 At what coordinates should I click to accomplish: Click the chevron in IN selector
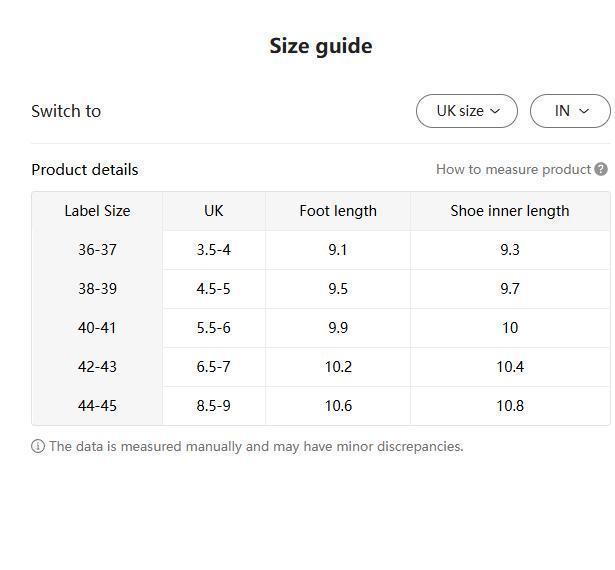click(584, 111)
